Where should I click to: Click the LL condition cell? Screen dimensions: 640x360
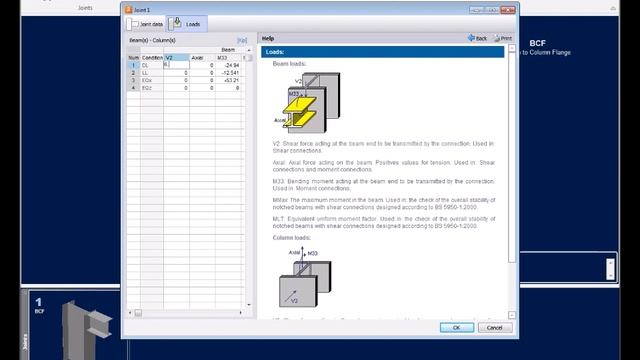(x=152, y=73)
